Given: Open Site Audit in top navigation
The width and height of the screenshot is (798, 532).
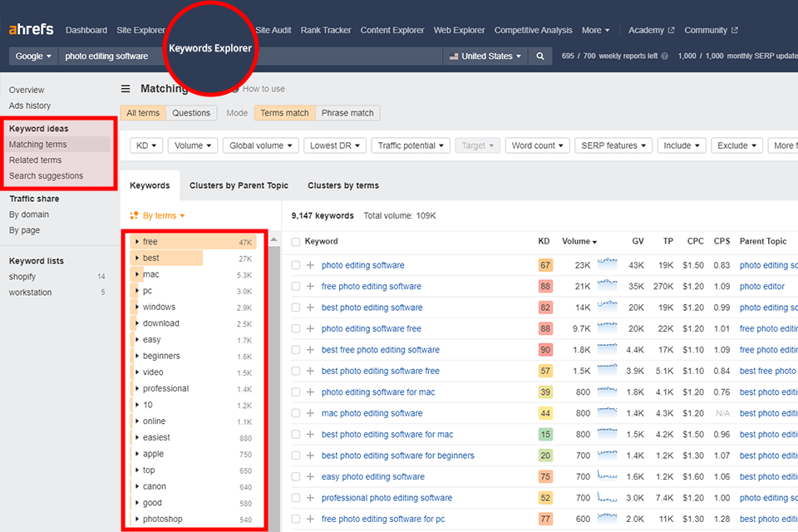Looking at the screenshot, I should (273, 31).
